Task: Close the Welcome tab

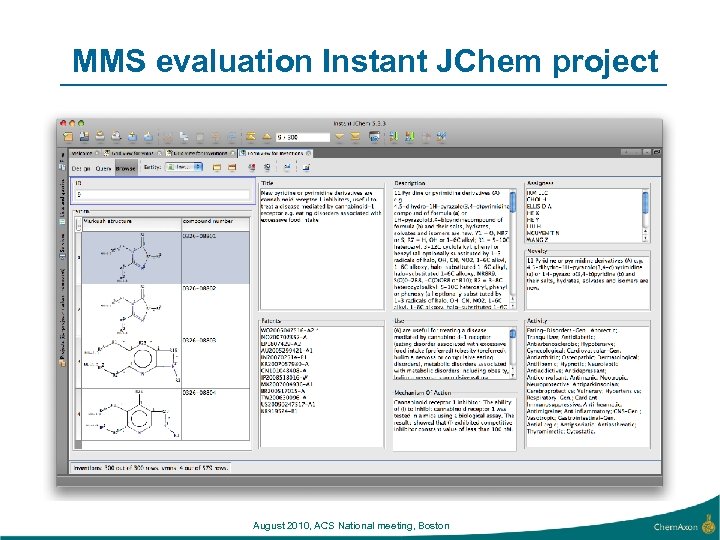Action: pos(97,153)
